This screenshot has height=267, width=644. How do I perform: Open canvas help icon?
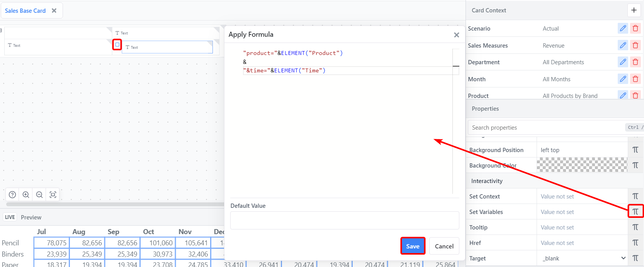click(12, 195)
